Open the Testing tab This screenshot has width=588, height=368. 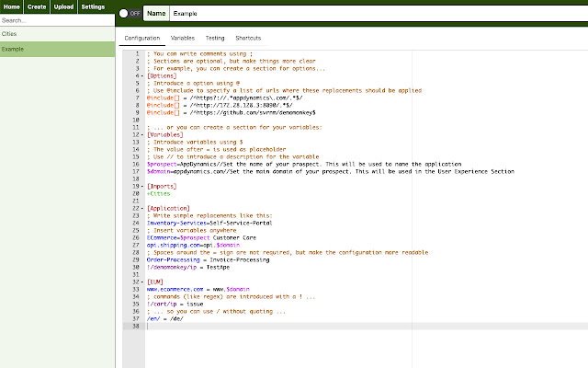215,39
